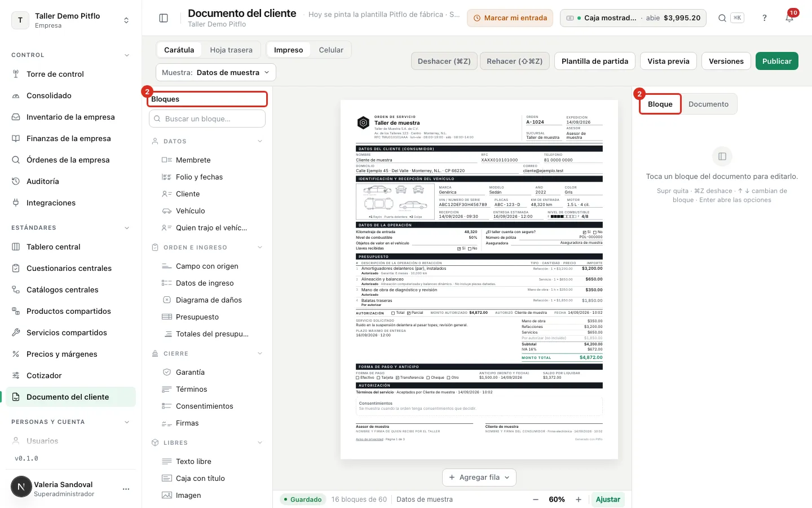Select the Carátula page toggle

coord(179,50)
